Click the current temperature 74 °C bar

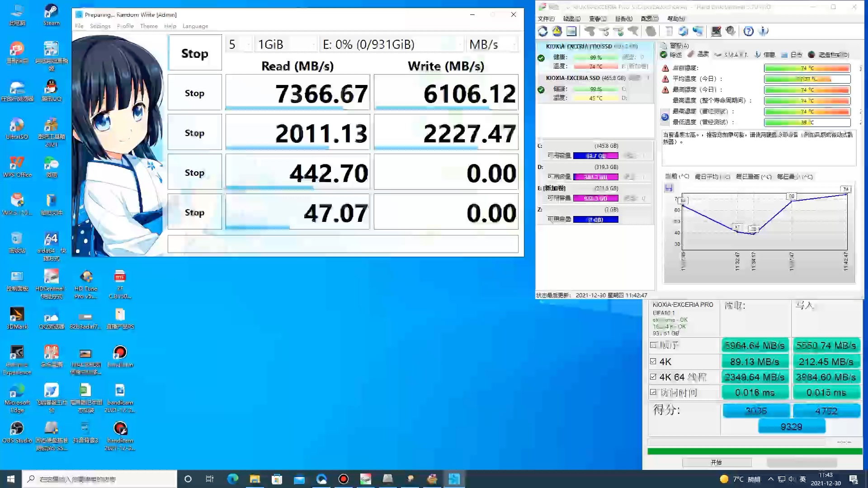(807, 68)
